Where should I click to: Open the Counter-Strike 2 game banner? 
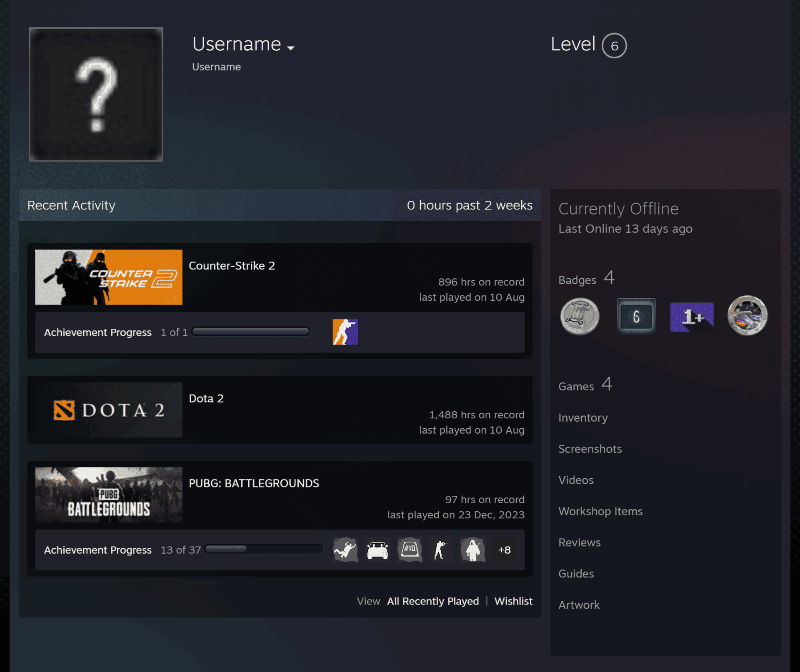coord(109,277)
